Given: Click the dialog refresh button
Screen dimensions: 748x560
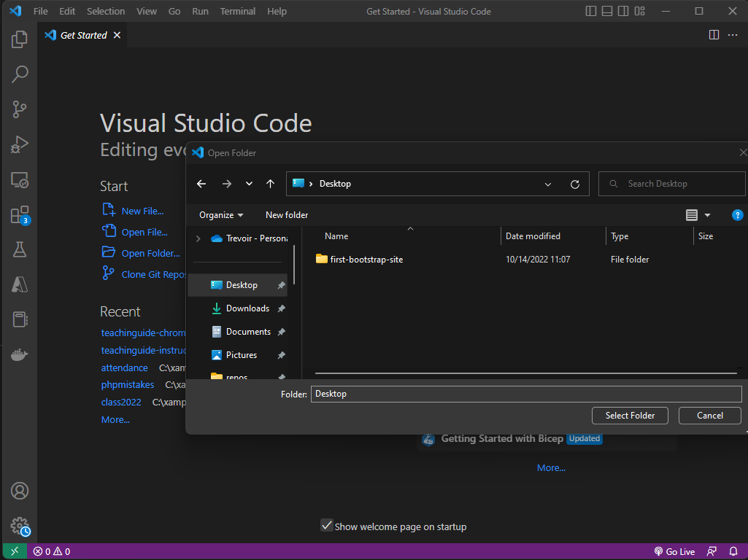Looking at the screenshot, I should [575, 184].
